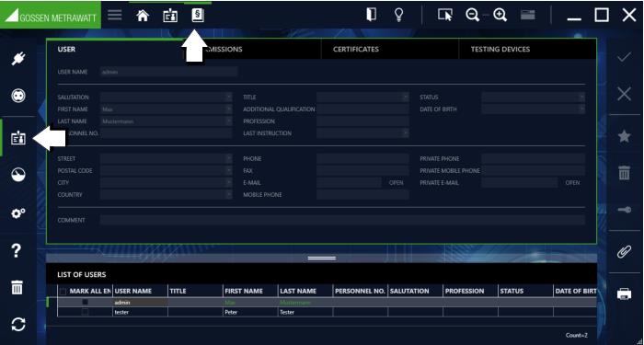Select the tester user name cell
The image size is (644, 345).
pos(141,312)
